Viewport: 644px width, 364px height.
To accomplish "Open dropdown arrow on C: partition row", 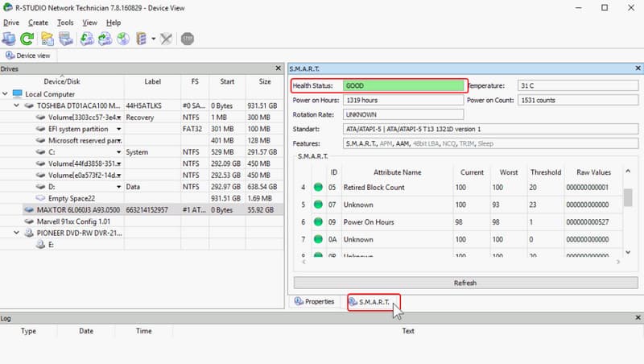I will 118,152.
